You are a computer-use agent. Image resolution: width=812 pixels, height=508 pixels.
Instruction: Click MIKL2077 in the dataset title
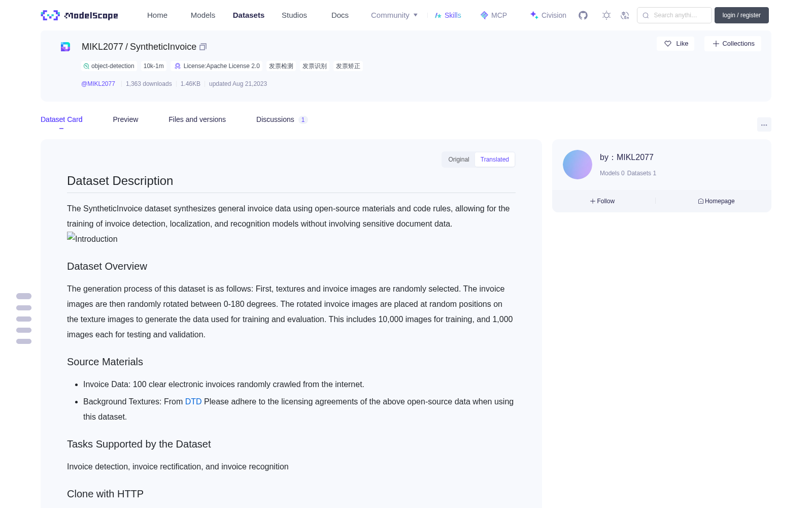tap(103, 47)
